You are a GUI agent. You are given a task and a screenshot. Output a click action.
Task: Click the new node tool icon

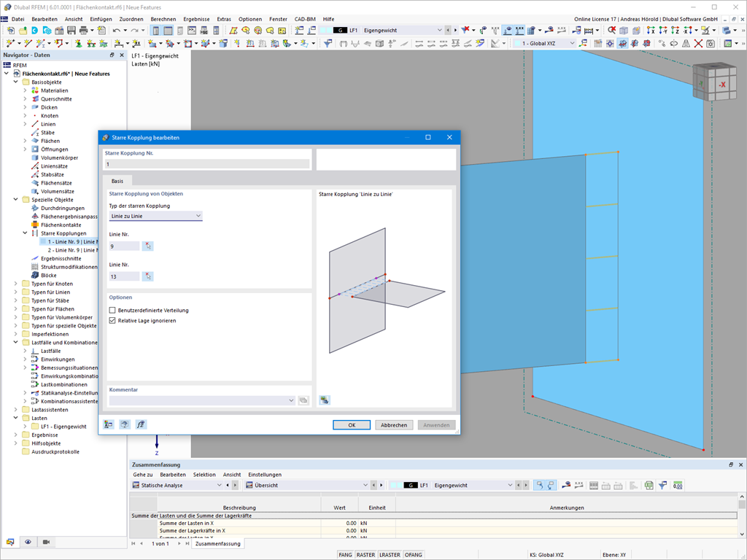pyautogui.click(x=10, y=43)
